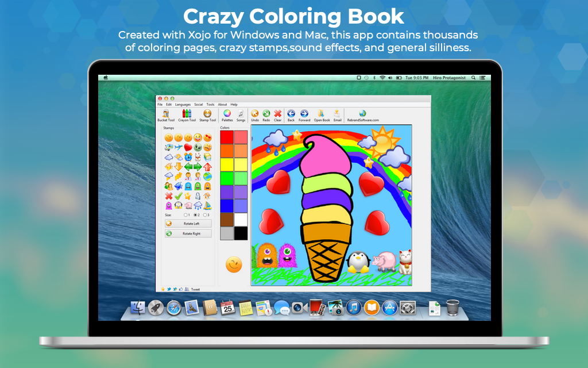Go Forward to the next page
Screen dimensions: 588x368
[x=304, y=114]
